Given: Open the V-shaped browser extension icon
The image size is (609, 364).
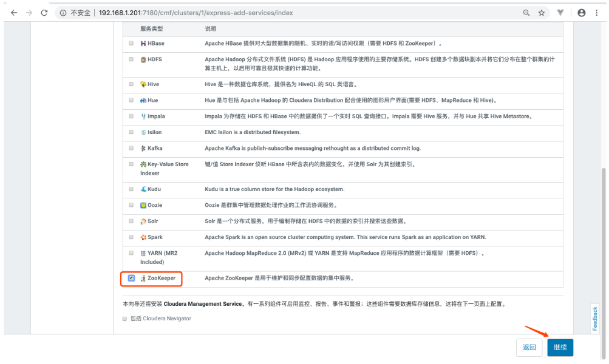Looking at the screenshot, I should coord(560,13).
